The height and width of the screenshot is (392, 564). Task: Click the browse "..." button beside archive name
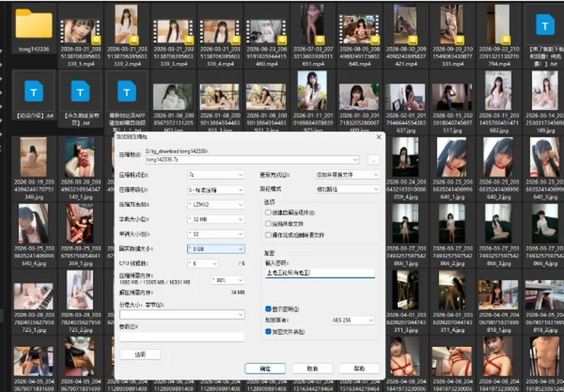click(x=374, y=160)
